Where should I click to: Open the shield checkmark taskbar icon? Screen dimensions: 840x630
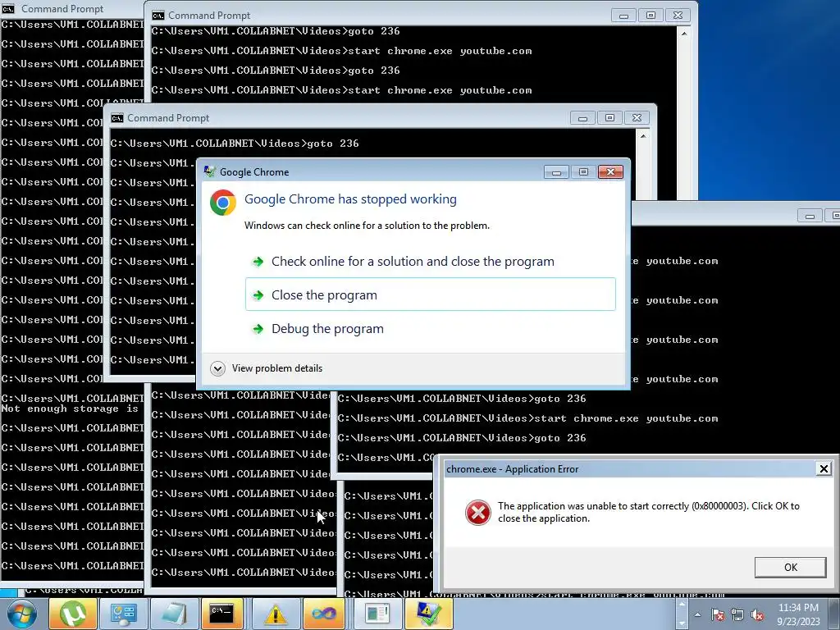point(428,614)
